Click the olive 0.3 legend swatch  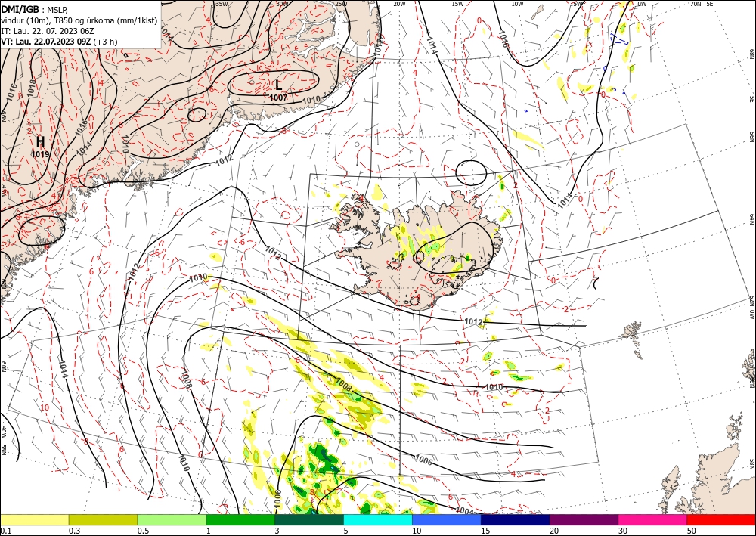coord(103,519)
